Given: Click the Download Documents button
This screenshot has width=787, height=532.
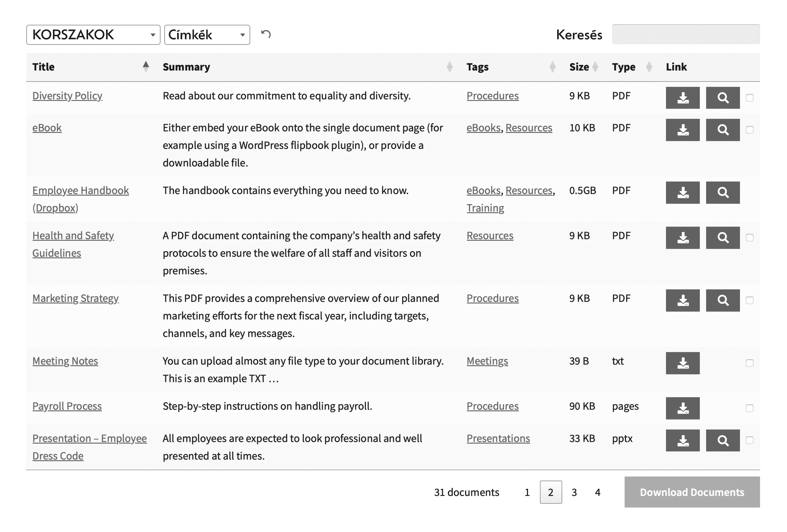Looking at the screenshot, I should [692, 492].
